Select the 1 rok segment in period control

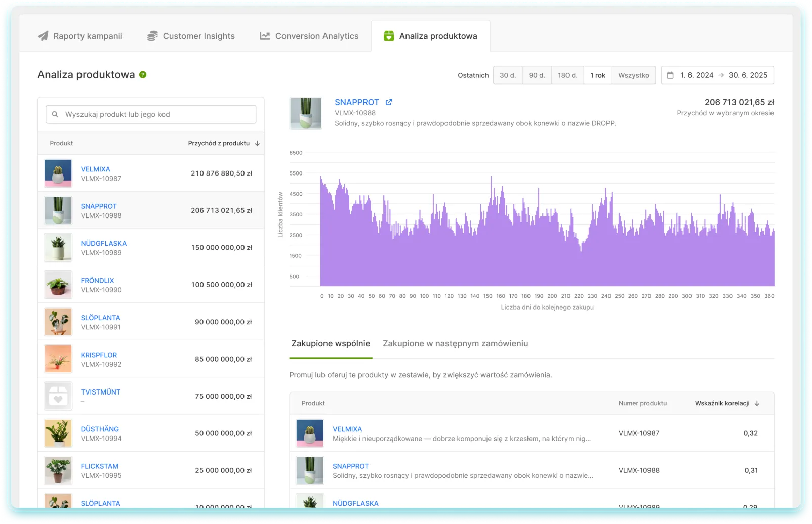(x=597, y=75)
